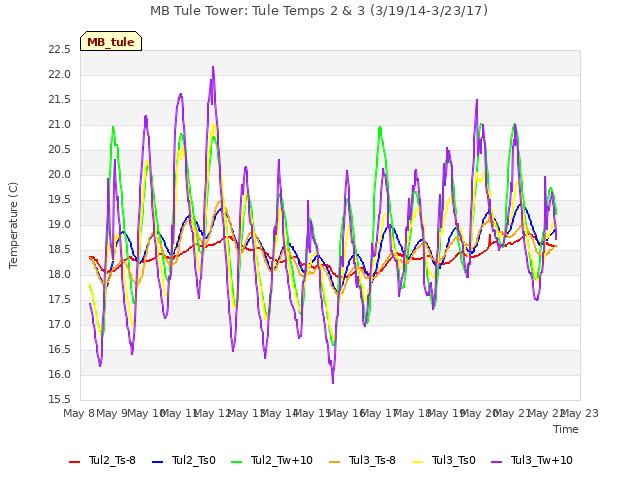Click the 17.5 y-axis tick label
The image size is (640, 480).
60,300
